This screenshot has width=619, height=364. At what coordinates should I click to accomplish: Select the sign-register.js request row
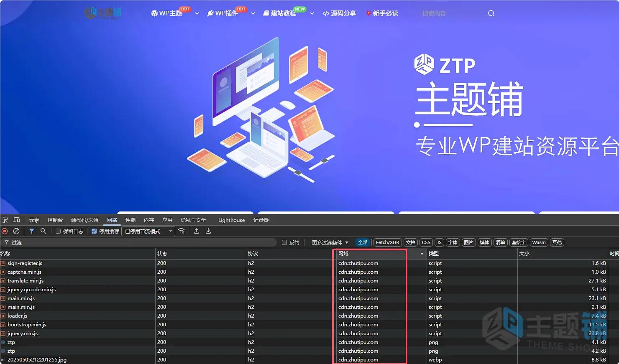[309, 263]
